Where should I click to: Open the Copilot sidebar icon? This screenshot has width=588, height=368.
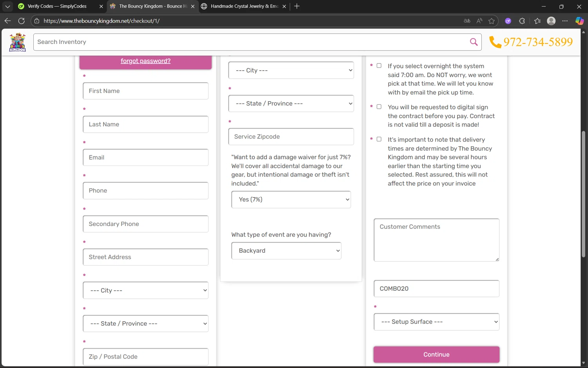579,21
